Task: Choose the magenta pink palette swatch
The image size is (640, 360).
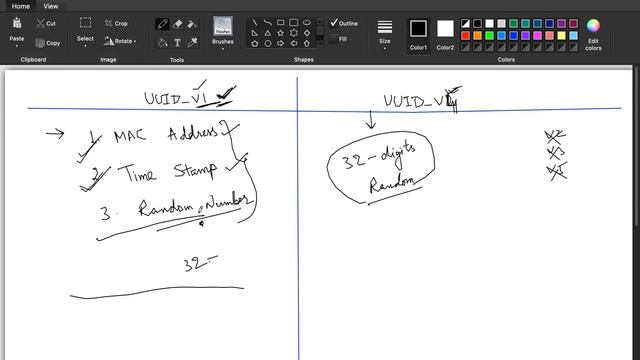Action: pos(538,36)
